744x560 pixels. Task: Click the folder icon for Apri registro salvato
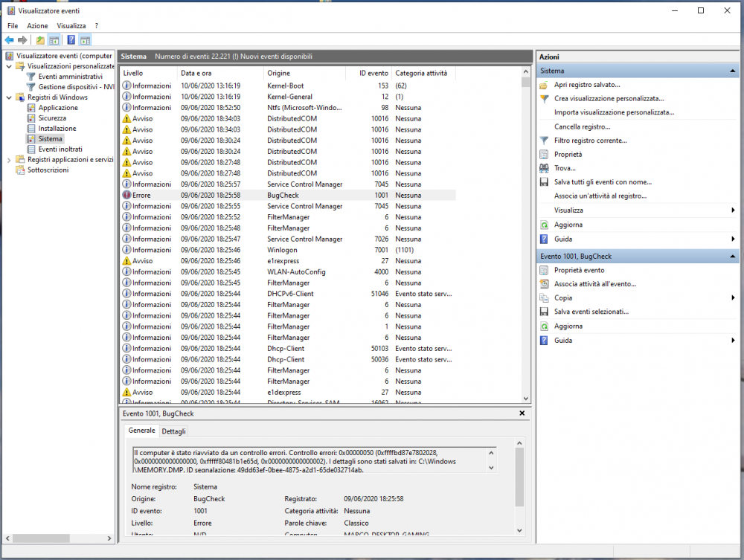(545, 85)
